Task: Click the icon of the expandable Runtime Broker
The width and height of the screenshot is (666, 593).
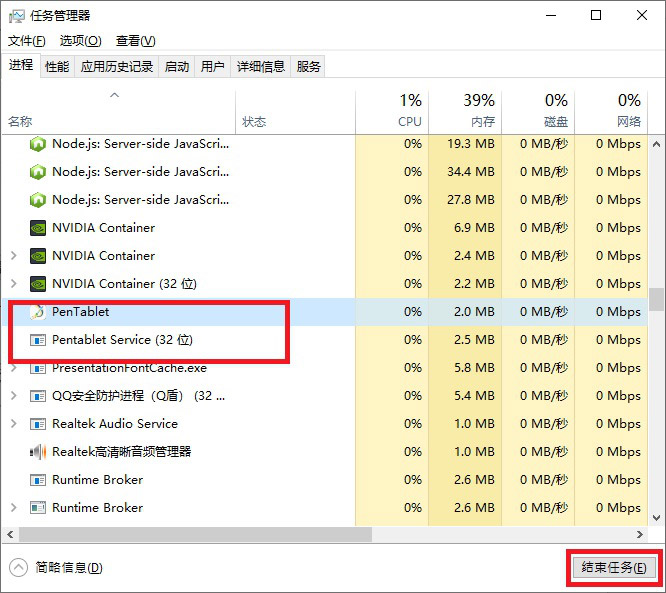Action: click(x=38, y=508)
